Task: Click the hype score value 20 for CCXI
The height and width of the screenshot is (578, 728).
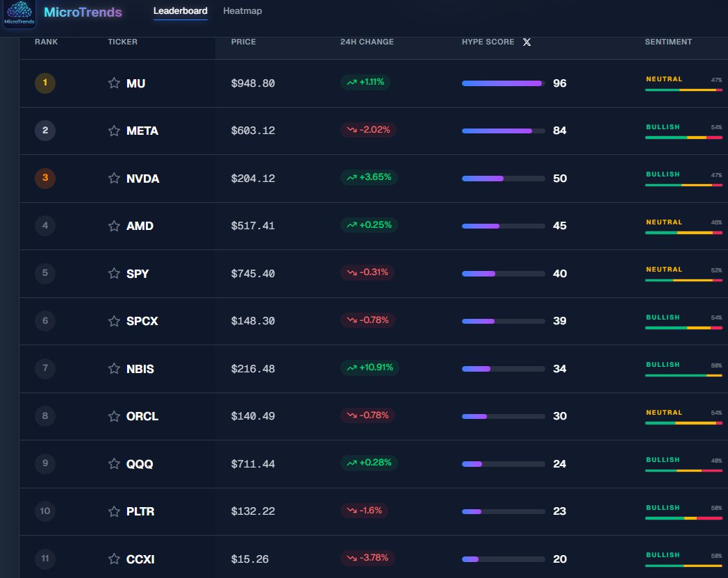Action: point(559,559)
